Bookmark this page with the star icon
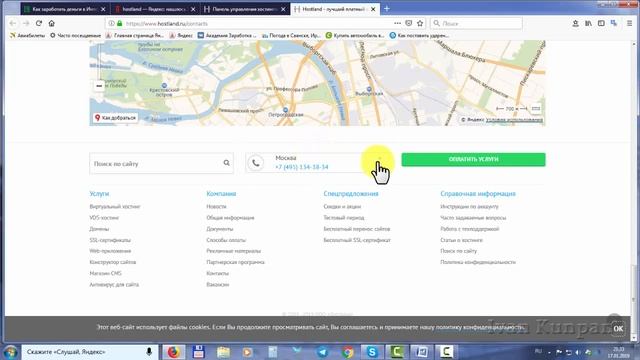Image resolution: width=640 pixels, height=360 pixels. tap(420, 23)
